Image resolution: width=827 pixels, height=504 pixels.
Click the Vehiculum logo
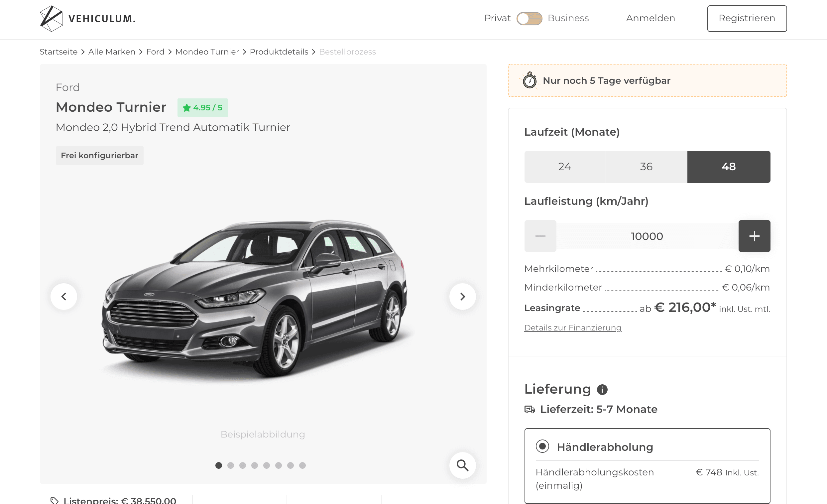pyautogui.click(x=88, y=19)
